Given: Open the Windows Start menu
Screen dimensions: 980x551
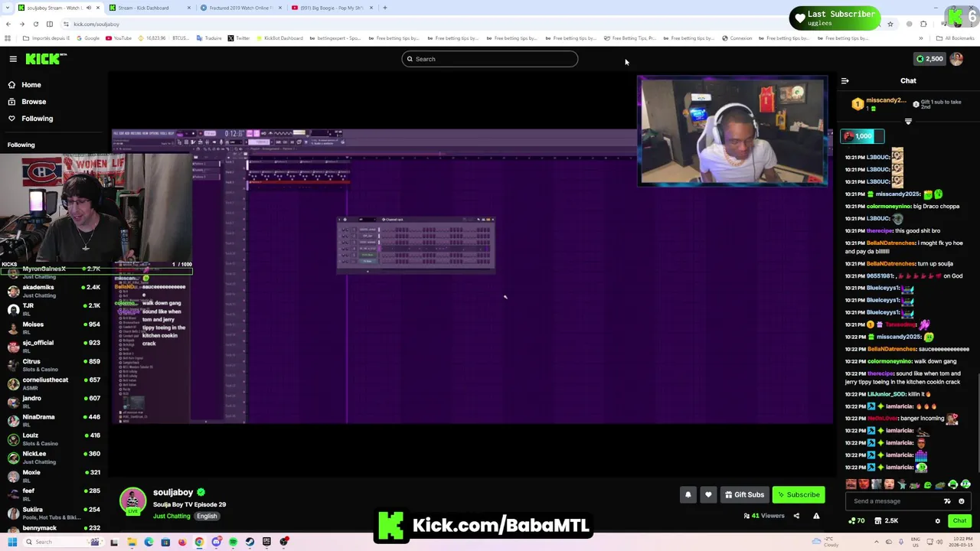Looking at the screenshot, I should pyautogui.click(x=12, y=542).
